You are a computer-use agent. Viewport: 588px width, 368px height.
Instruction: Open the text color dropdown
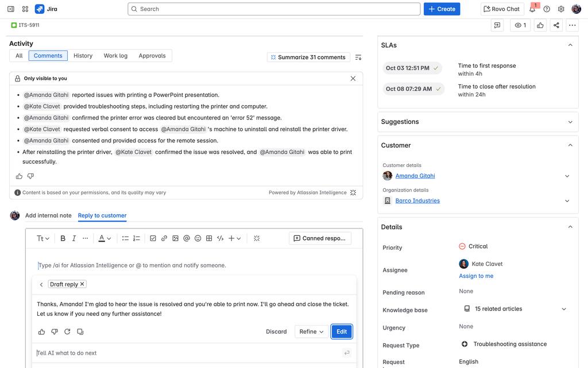(105, 238)
